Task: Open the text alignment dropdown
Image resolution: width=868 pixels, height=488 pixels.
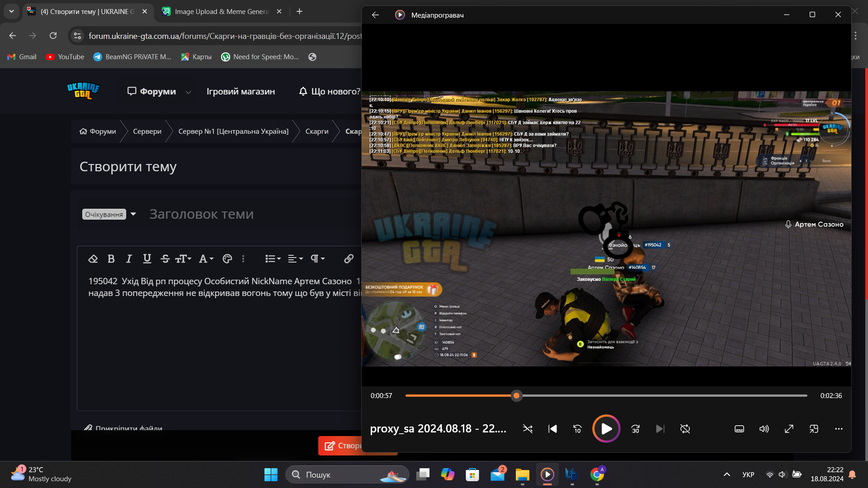Action: (x=295, y=259)
